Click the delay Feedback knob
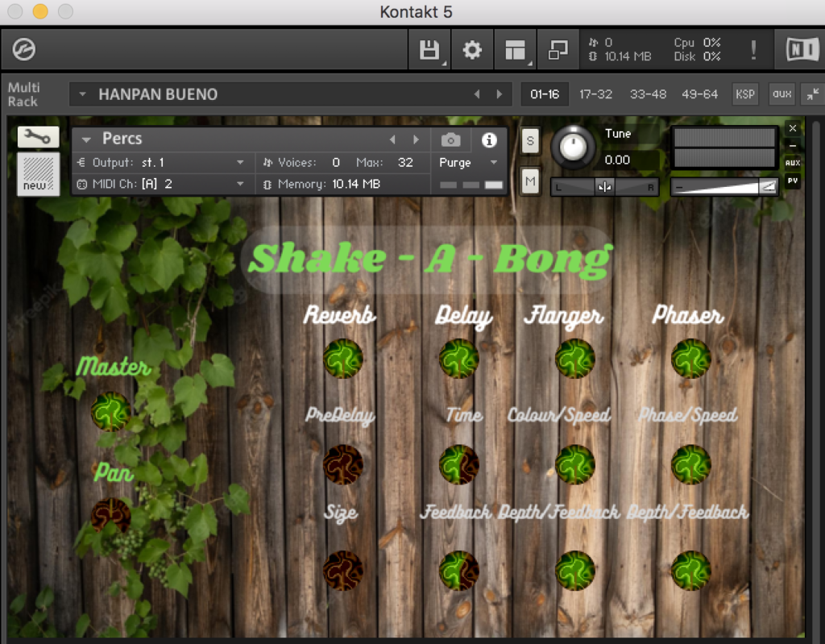 point(458,571)
